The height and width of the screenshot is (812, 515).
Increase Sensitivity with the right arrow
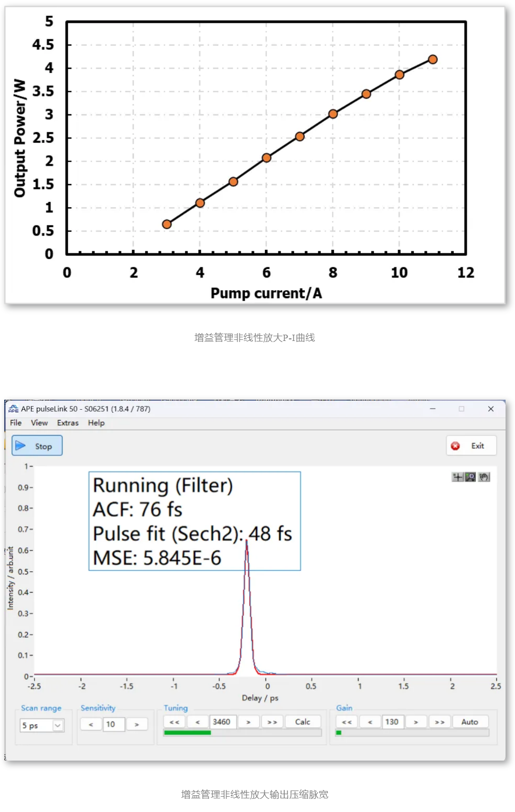136,724
